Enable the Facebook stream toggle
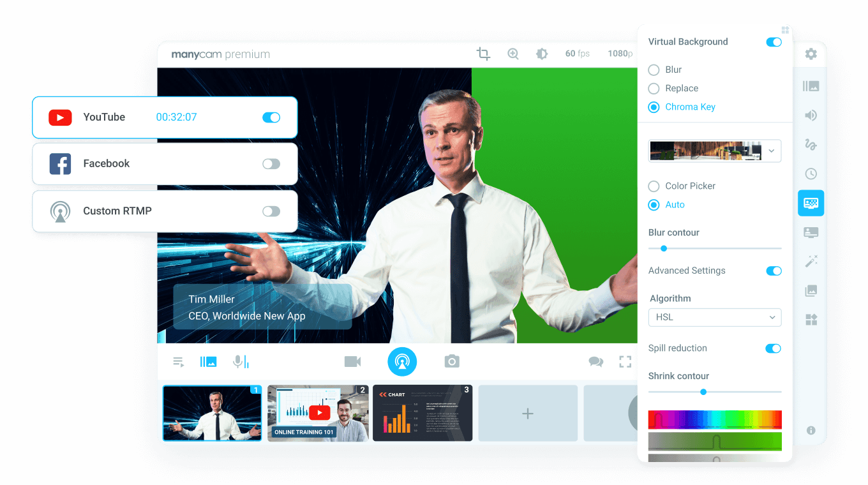 pyautogui.click(x=271, y=164)
